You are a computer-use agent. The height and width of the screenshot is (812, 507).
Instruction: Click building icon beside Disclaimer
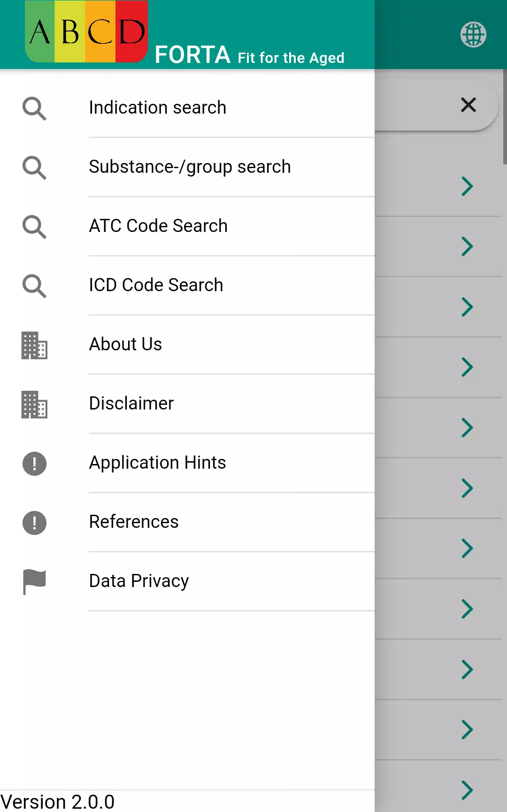[x=34, y=404]
